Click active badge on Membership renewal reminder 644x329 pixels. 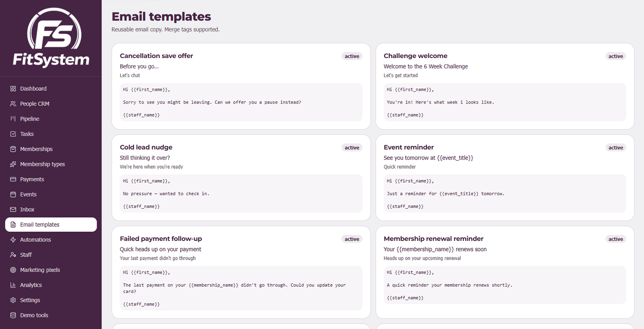616,239
